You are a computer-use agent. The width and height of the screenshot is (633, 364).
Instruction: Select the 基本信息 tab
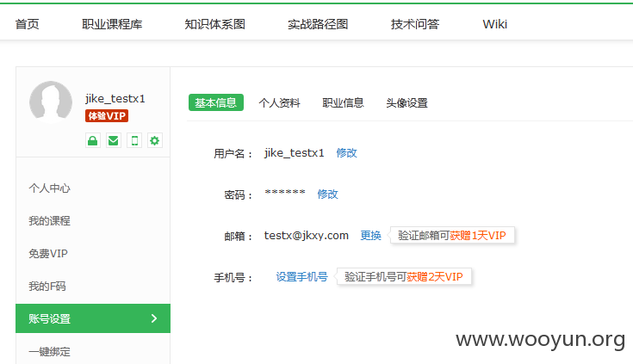coord(216,102)
